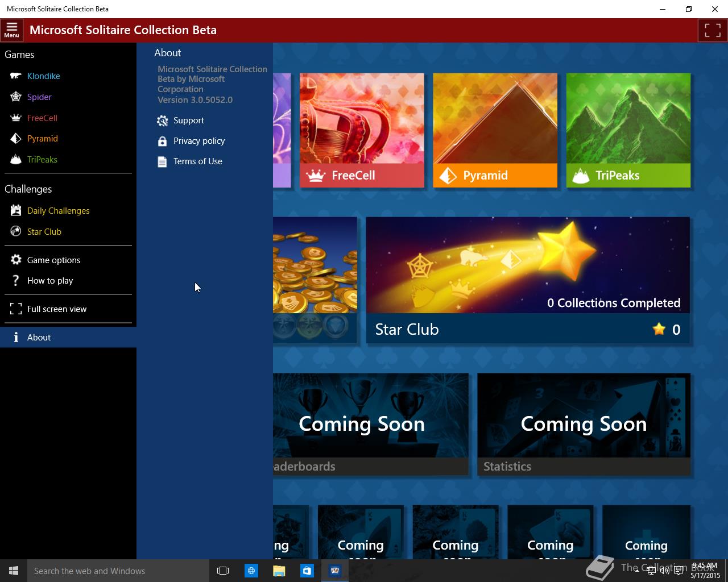Click the Spider web icon in the sidebar
Screen dimensions: 728x582
(x=16, y=97)
